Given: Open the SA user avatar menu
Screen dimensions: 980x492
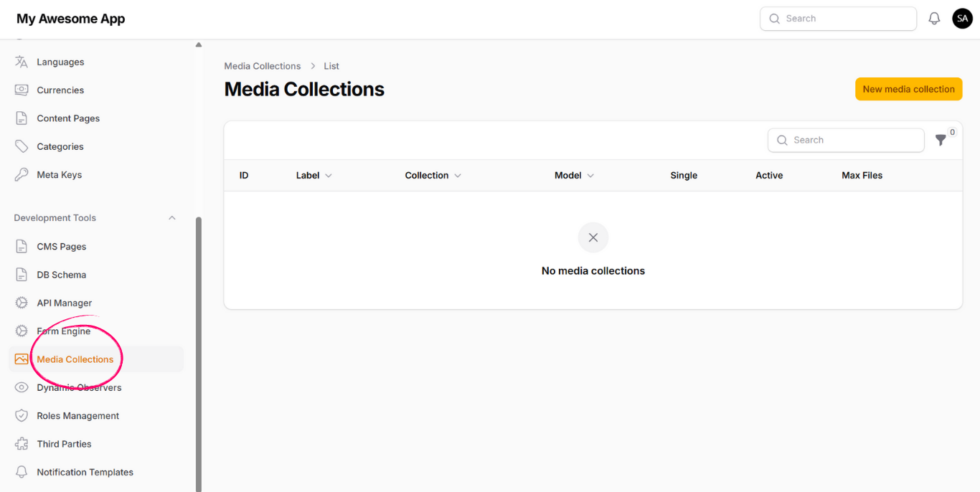Looking at the screenshot, I should [962, 19].
